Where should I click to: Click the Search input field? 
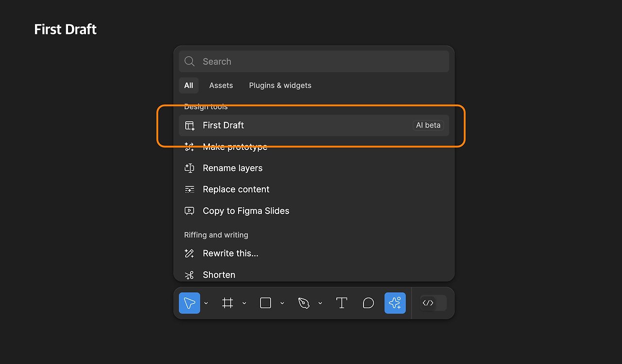tap(314, 62)
